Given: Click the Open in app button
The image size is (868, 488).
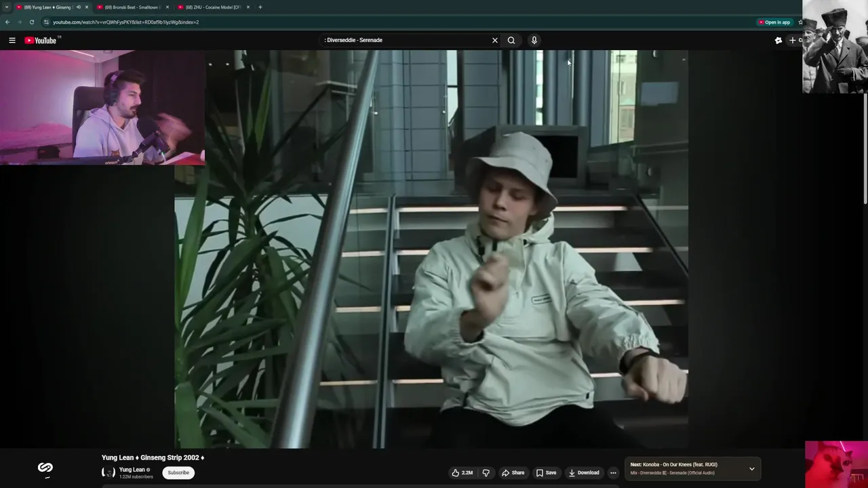Looking at the screenshot, I should click(774, 22).
